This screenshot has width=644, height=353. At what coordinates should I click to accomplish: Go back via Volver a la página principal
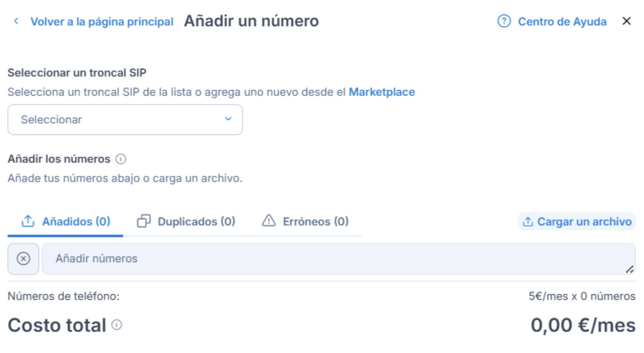point(102,22)
